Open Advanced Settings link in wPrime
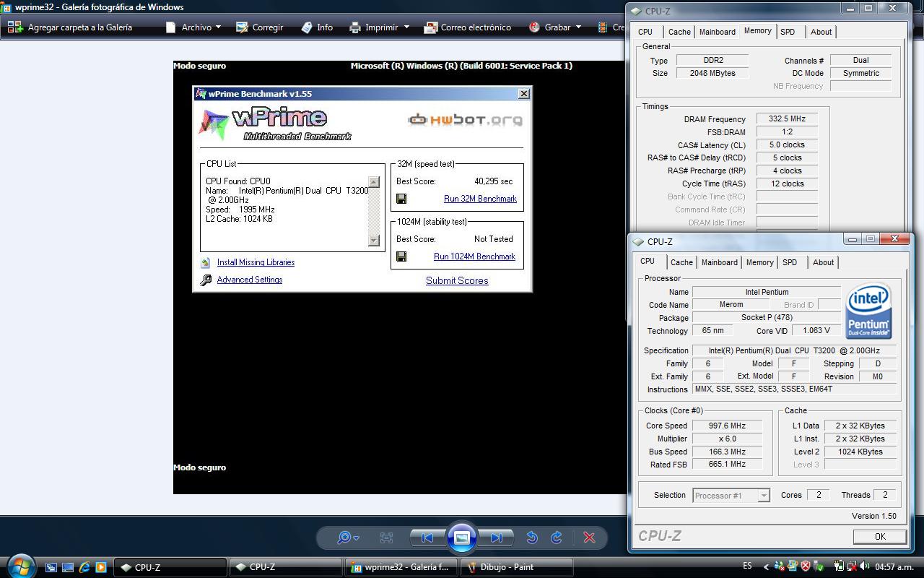The image size is (924, 578). pos(249,280)
